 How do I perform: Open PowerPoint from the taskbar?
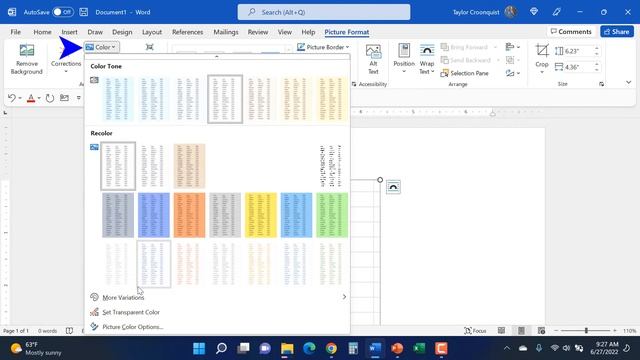tap(397, 348)
